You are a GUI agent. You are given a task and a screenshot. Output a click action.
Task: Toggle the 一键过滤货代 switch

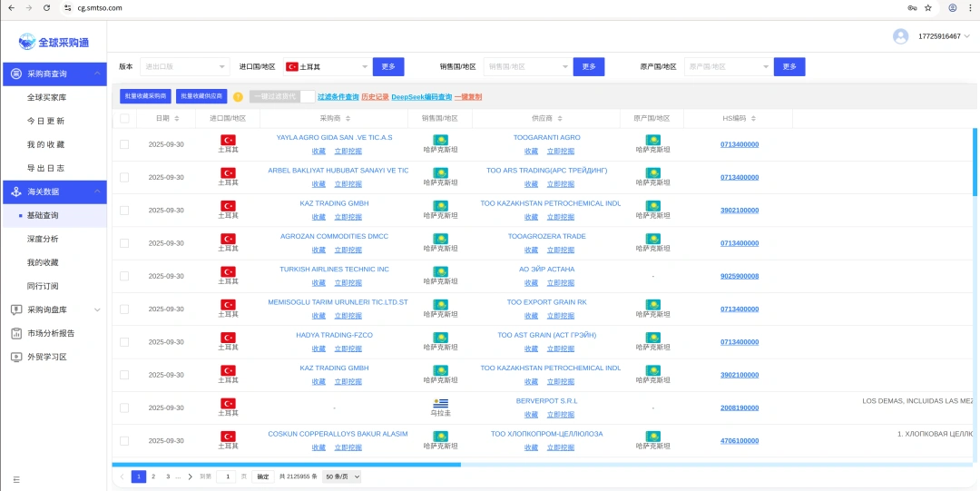tap(282, 97)
